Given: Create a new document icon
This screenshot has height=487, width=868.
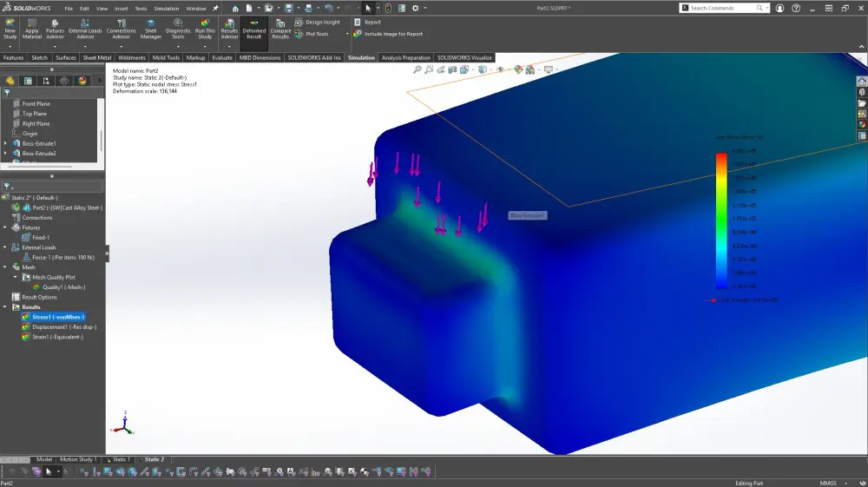Looking at the screenshot, I should [x=249, y=9].
